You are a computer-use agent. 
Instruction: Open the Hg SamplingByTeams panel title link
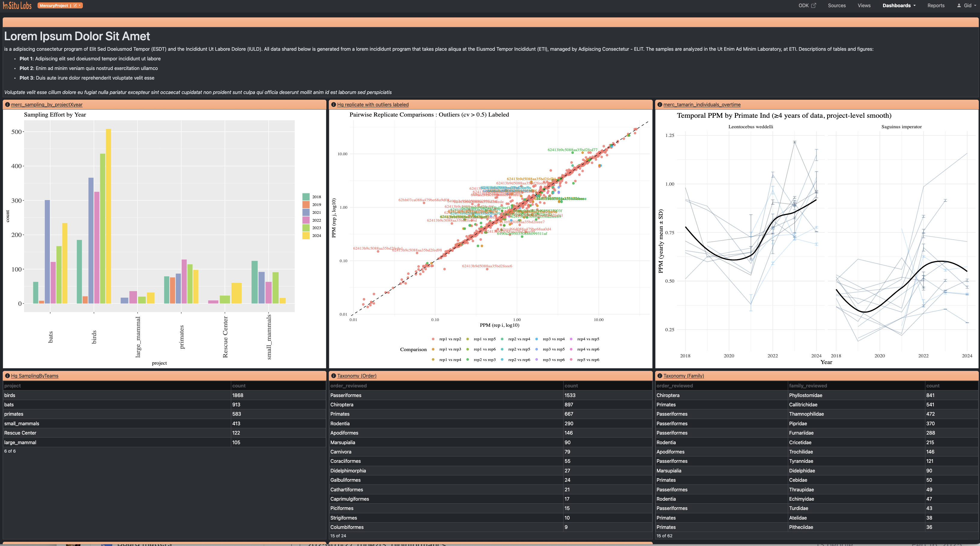click(35, 376)
